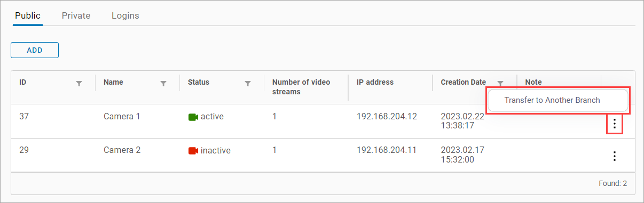This screenshot has height=203, width=644.
Task: Click the green active camera icon
Action: 193,117
